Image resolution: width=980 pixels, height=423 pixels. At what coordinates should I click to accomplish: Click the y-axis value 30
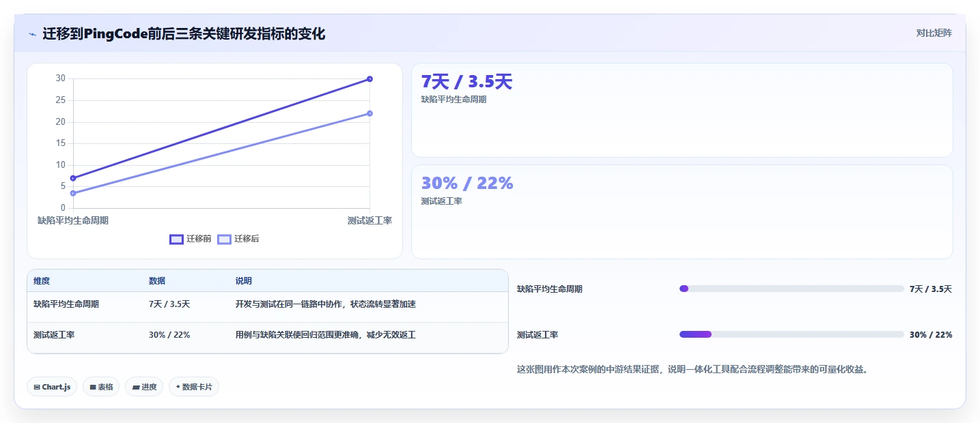[61, 78]
